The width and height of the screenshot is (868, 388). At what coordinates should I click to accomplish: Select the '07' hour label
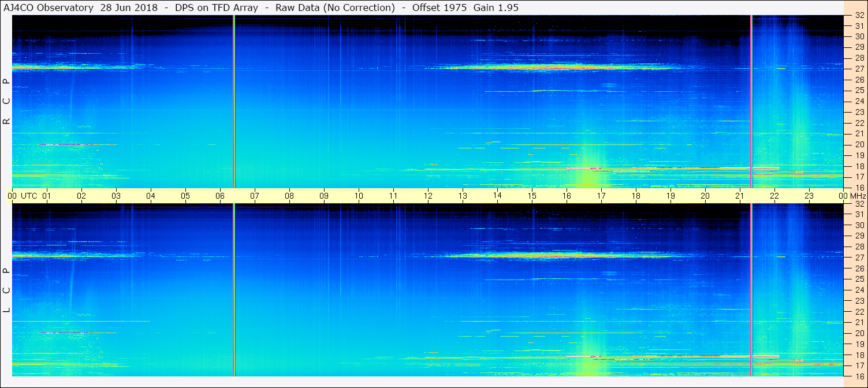click(255, 196)
